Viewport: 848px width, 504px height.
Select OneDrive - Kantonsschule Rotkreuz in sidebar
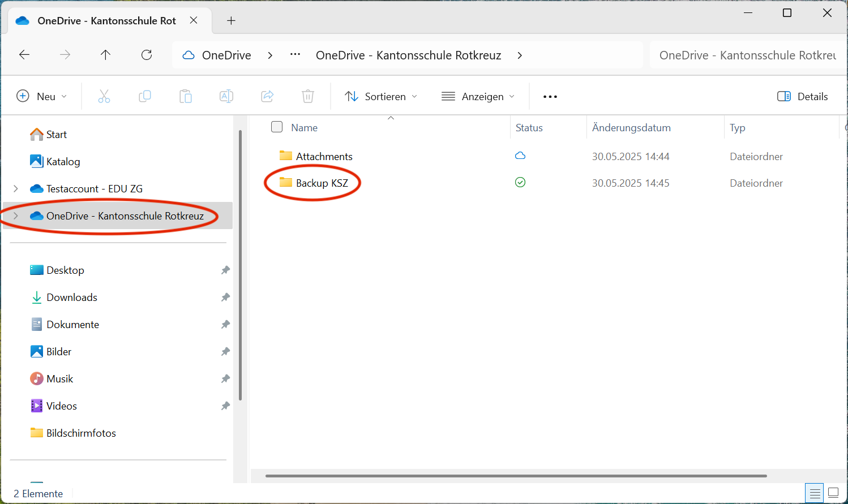117,216
